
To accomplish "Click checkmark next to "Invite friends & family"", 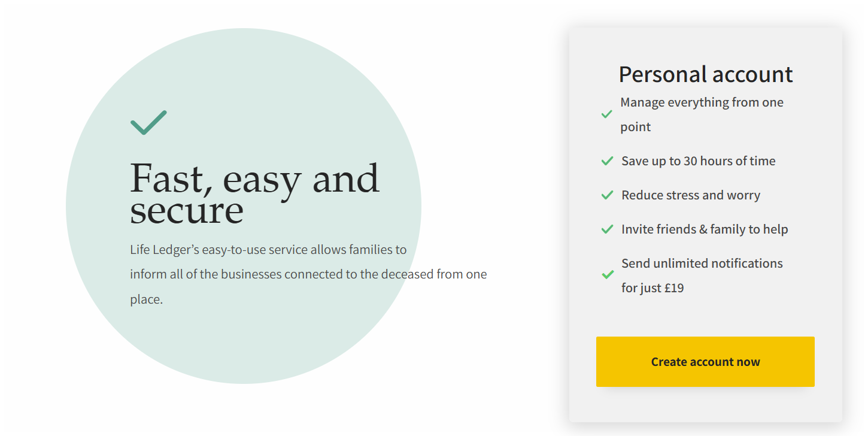I will coord(607,229).
